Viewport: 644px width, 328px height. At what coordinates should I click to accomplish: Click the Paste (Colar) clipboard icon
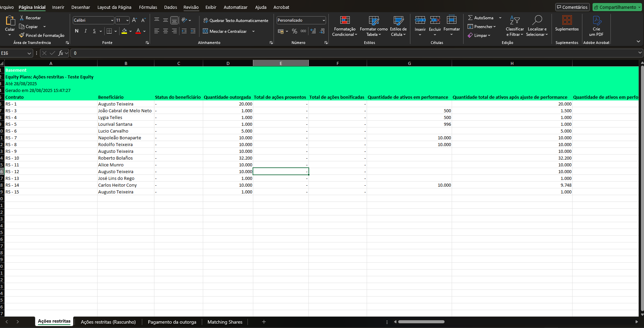(x=10, y=21)
